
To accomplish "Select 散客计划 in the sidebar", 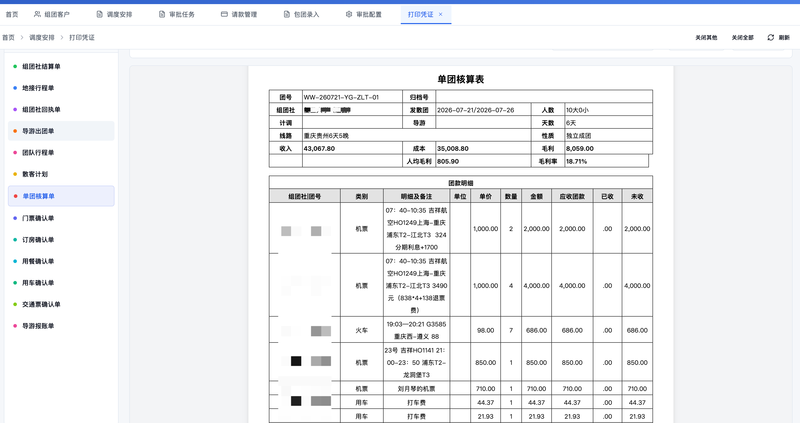I will point(61,174).
